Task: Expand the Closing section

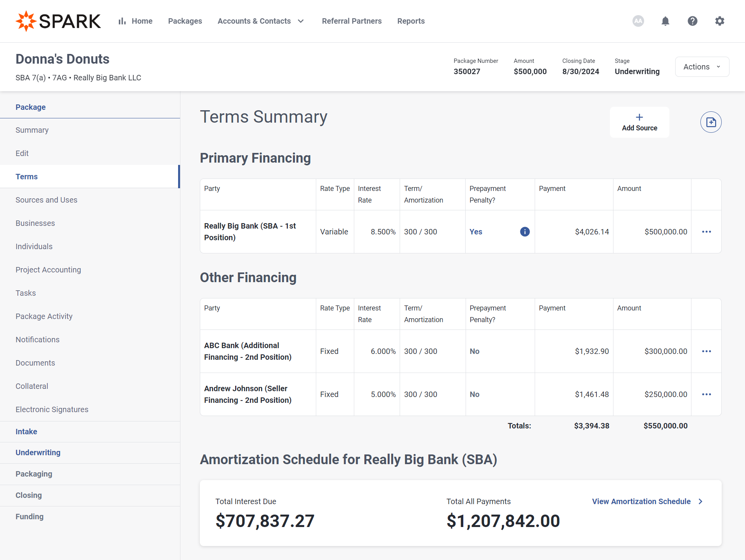Action: [x=90, y=495]
